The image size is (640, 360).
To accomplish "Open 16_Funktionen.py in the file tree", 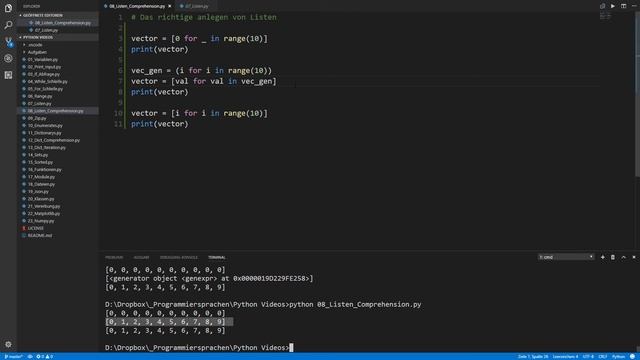I will pos(58,170).
